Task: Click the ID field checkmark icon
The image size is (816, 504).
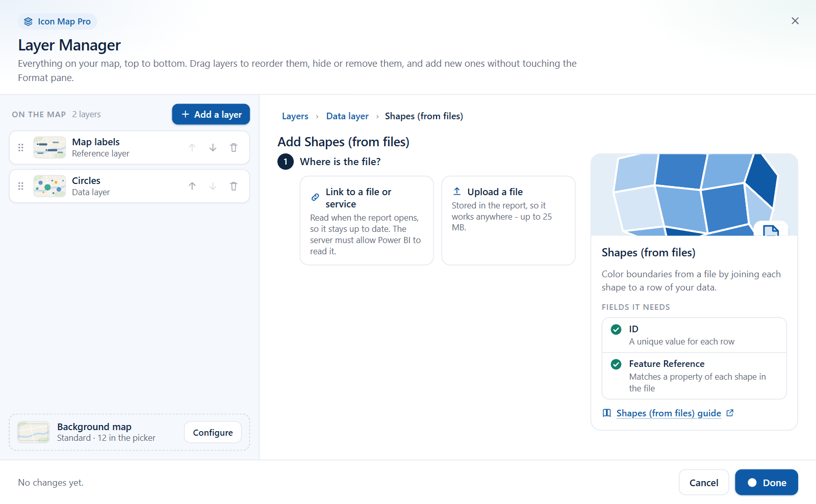Action: (x=616, y=329)
